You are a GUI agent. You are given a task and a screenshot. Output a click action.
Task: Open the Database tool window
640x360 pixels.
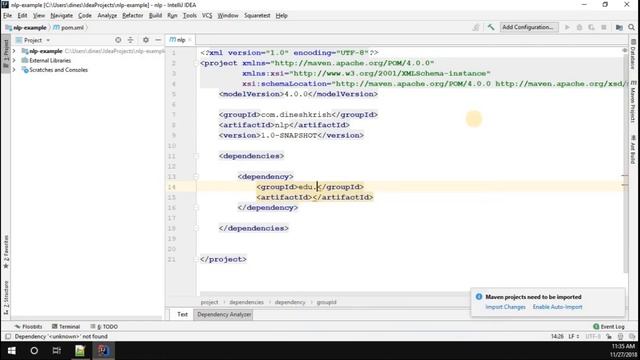pyautogui.click(x=633, y=54)
